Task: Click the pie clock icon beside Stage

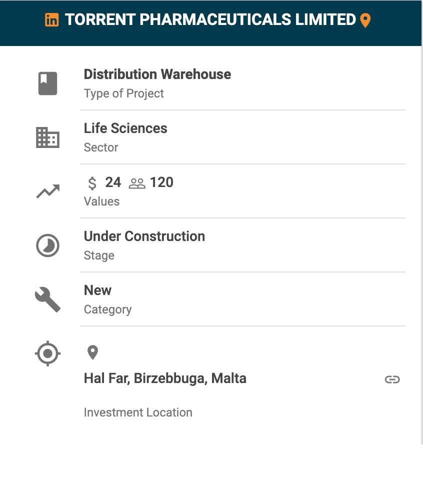Action: pyautogui.click(x=48, y=245)
